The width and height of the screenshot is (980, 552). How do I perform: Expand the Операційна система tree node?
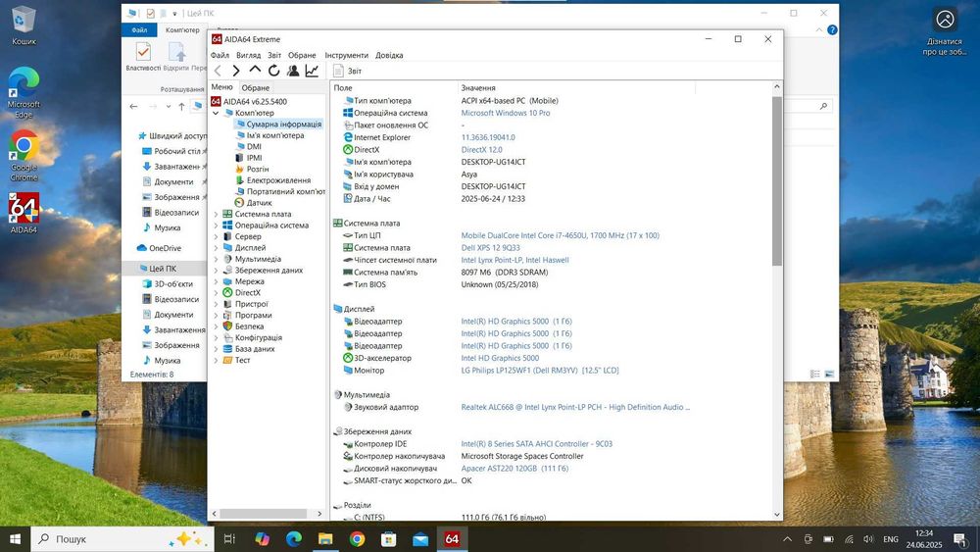216,226
